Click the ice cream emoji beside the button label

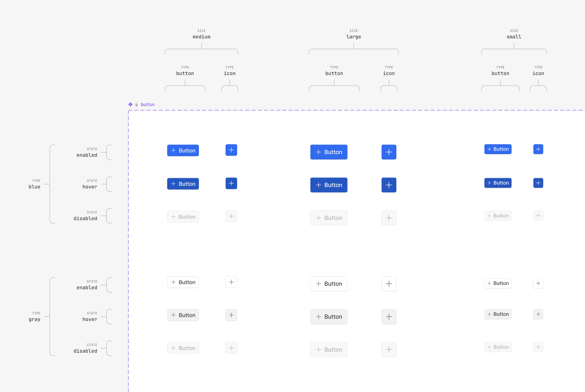[x=136, y=104]
